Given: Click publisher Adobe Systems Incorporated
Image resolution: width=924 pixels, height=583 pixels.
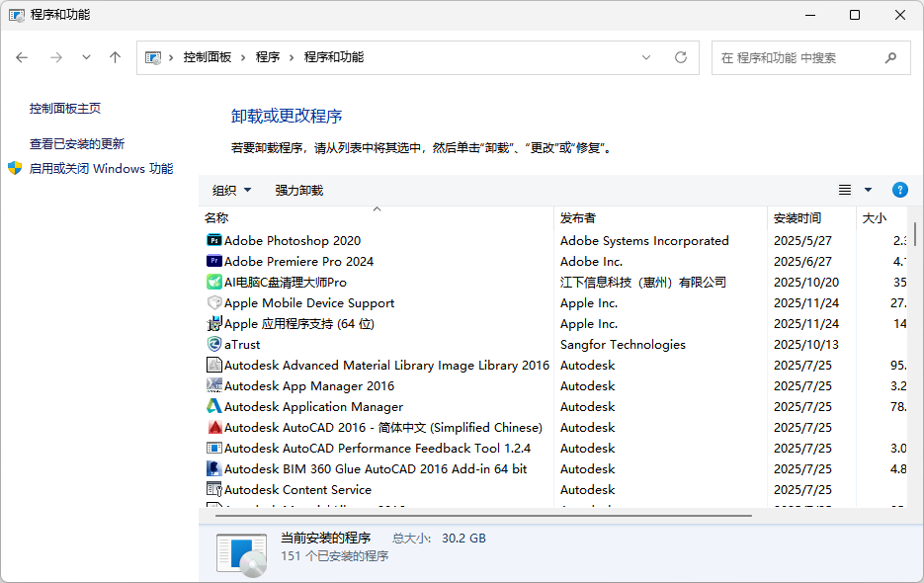Looking at the screenshot, I should [644, 240].
